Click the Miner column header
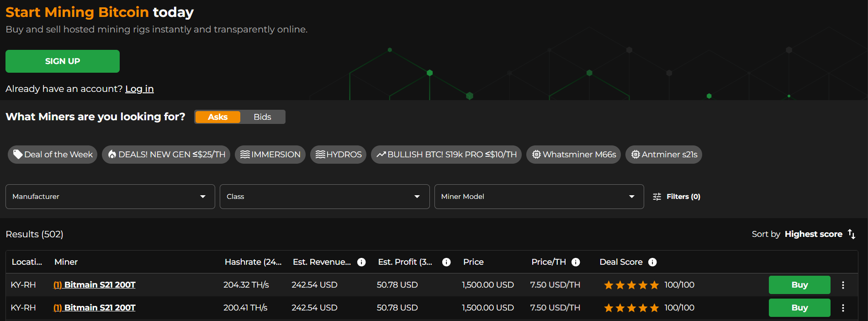The width and height of the screenshot is (868, 321). 66,262
